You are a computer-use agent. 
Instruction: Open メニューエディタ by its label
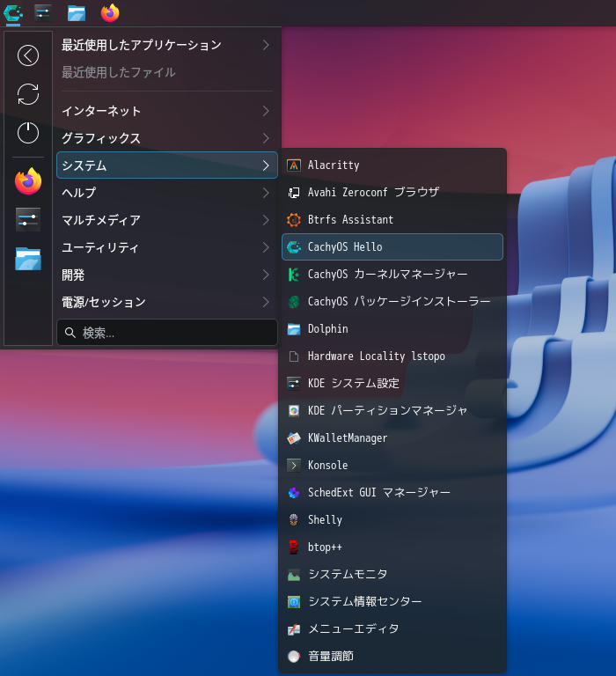pos(354,629)
